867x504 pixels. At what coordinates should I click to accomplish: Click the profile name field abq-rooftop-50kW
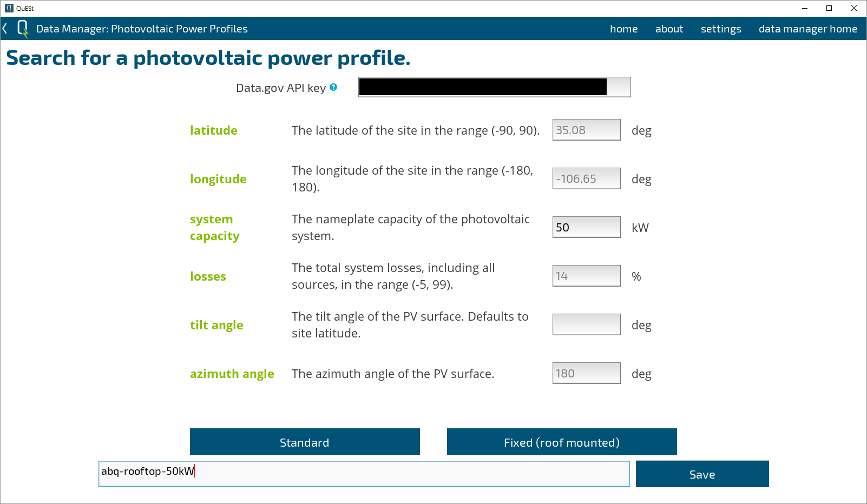tap(364, 474)
